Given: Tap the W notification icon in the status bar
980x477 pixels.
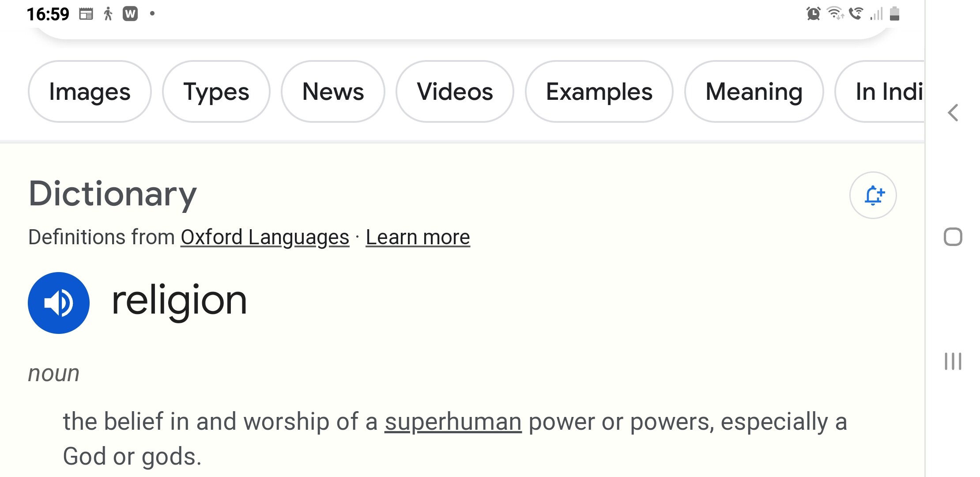Looking at the screenshot, I should [x=130, y=14].
